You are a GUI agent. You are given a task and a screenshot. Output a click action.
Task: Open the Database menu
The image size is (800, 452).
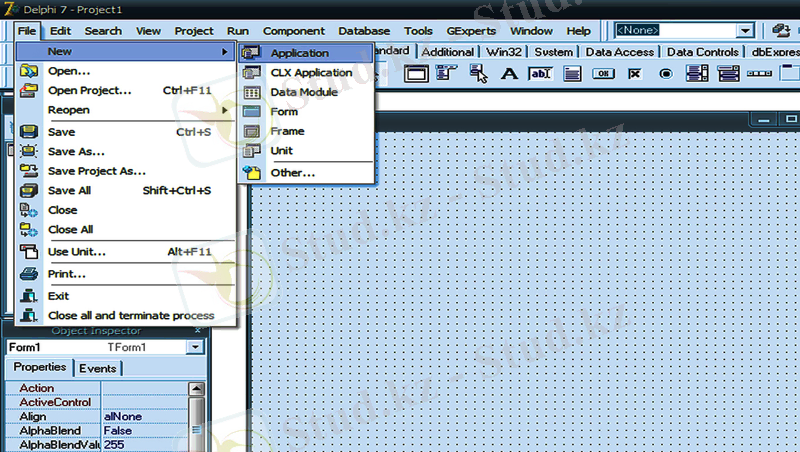coord(364,31)
